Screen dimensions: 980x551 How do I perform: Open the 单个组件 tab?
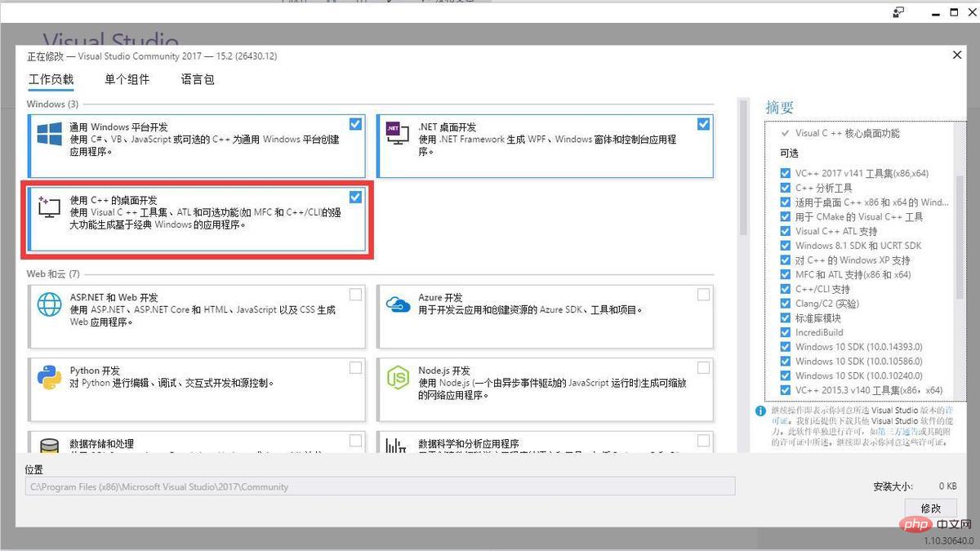(127, 79)
